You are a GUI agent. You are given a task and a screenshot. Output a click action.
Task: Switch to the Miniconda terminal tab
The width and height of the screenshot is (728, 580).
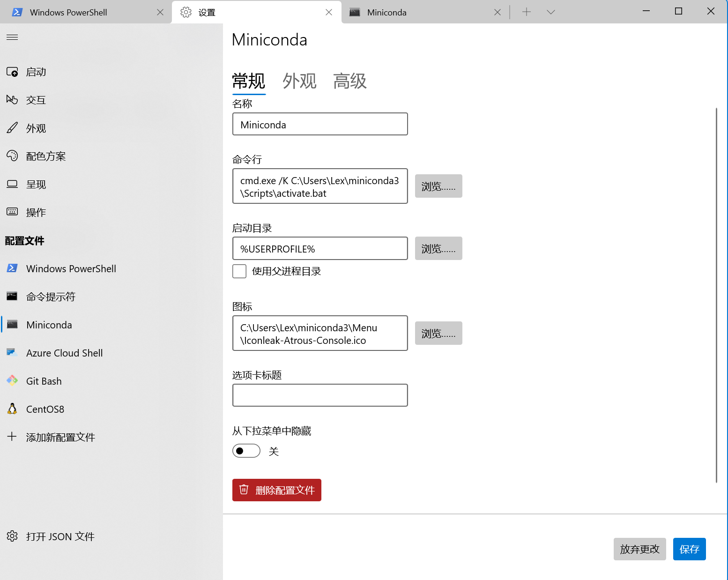pyautogui.click(x=386, y=12)
